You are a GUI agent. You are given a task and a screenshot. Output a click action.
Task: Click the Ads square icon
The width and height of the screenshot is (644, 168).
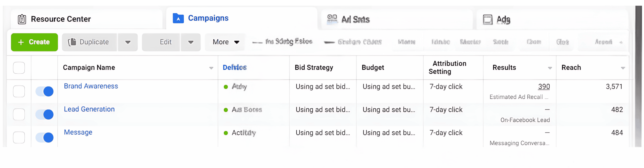click(487, 20)
